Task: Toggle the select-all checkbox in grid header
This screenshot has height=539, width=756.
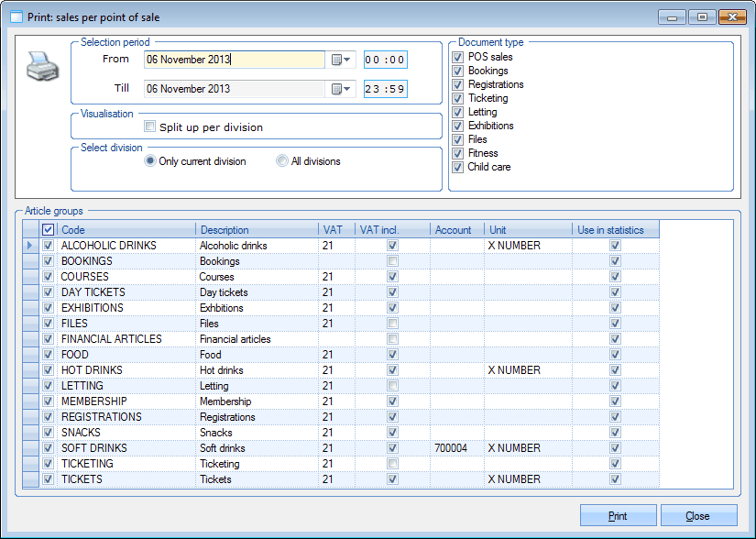Action: pos(49,230)
